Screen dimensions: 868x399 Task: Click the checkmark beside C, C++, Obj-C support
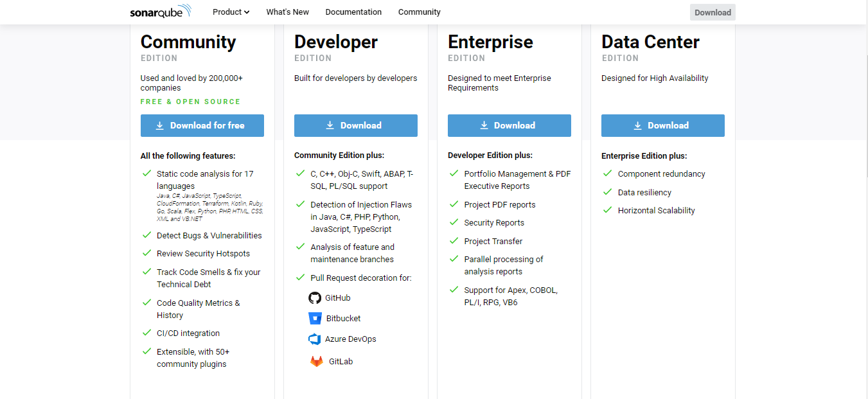click(x=300, y=173)
